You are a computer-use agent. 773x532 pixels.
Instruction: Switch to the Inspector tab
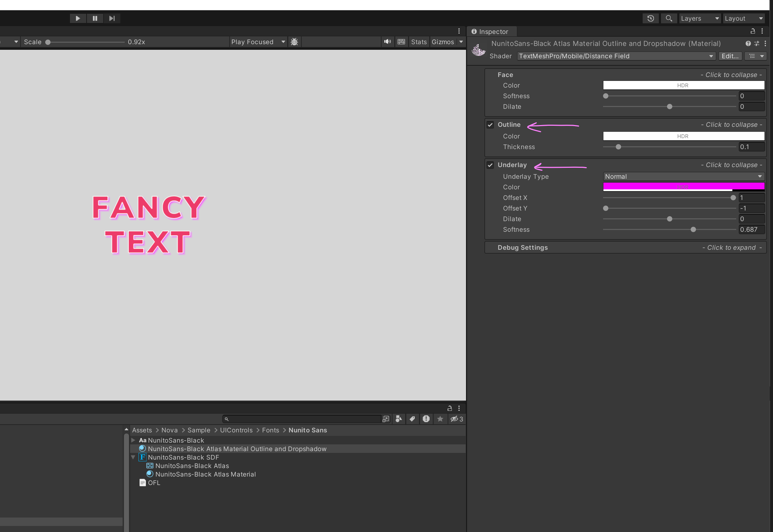pyautogui.click(x=491, y=31)
